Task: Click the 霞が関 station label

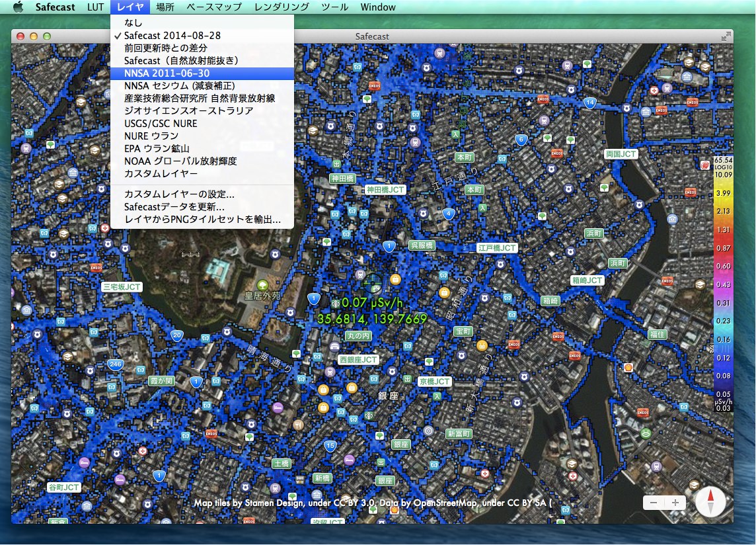Action: click(161, 381)
